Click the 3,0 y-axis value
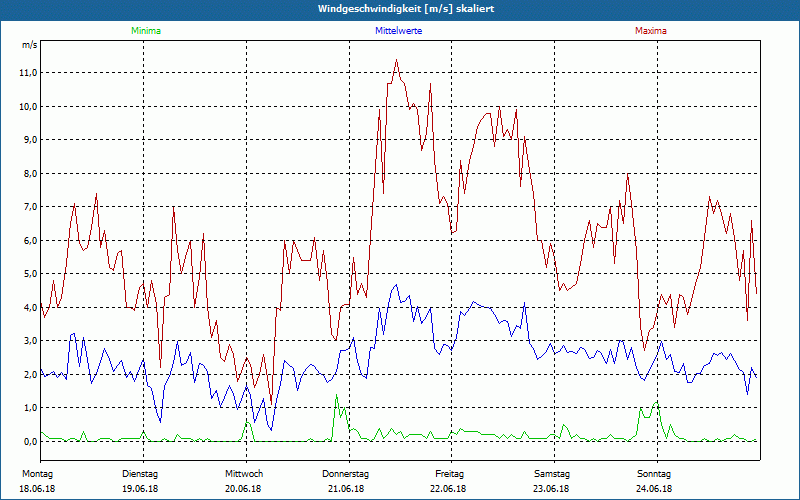Image resolution: width=800 pixels, height=500 pixels. pyautogui.click(x=31, y=341)
